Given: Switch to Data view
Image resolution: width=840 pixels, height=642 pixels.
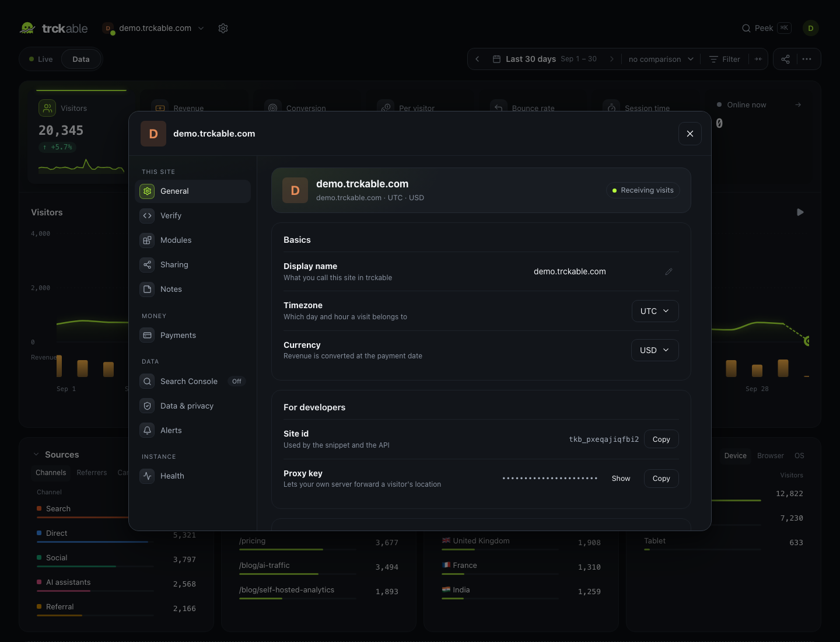Looking at the screenshot, I should click(81, 60).
